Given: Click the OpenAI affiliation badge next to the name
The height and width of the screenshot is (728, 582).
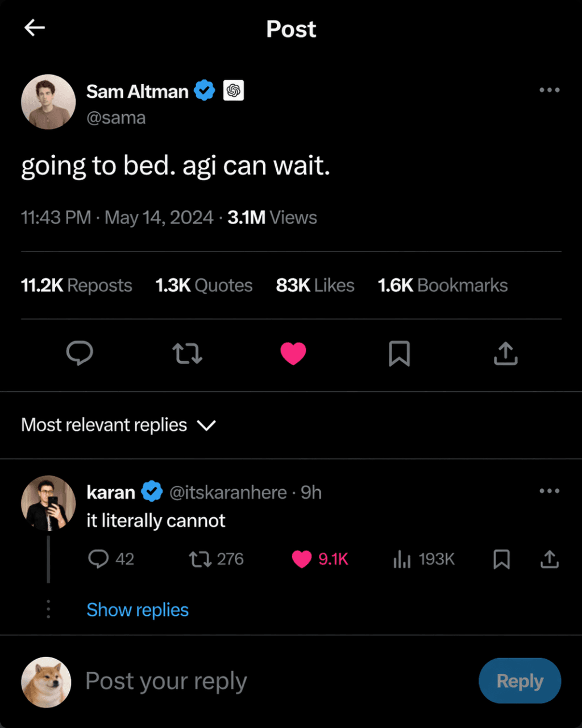Looking at the screenshot, I should tap(234, 91).
